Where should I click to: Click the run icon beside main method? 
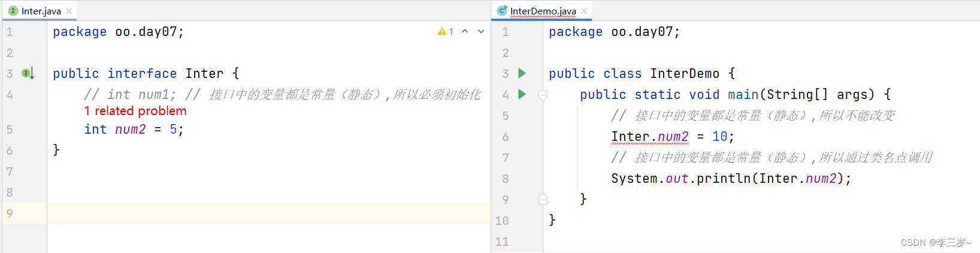(522, 94)
